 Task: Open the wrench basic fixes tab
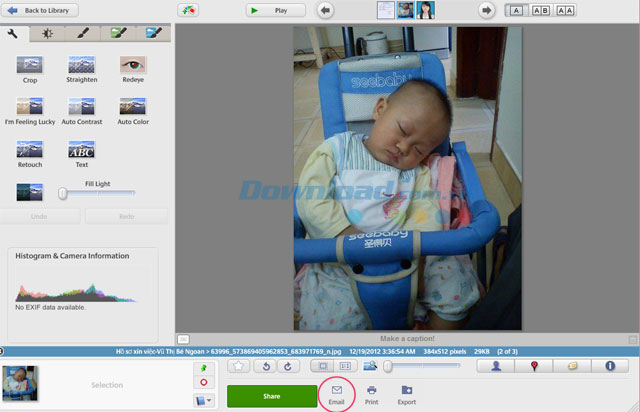[13, 34]
